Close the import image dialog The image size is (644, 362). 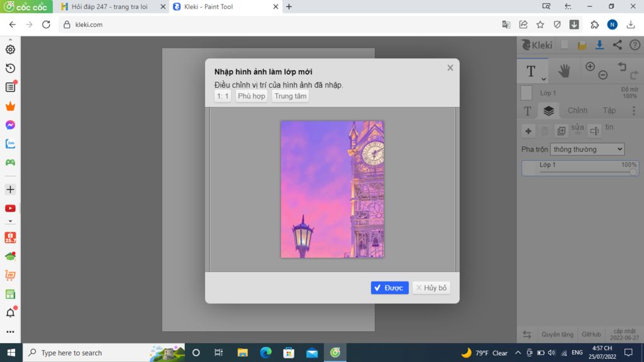pos(450,68)
